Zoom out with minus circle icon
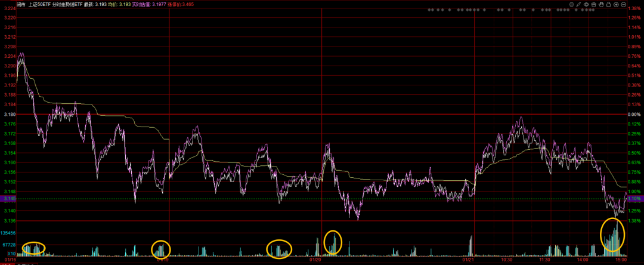644x265 pixels. point(624,5)
